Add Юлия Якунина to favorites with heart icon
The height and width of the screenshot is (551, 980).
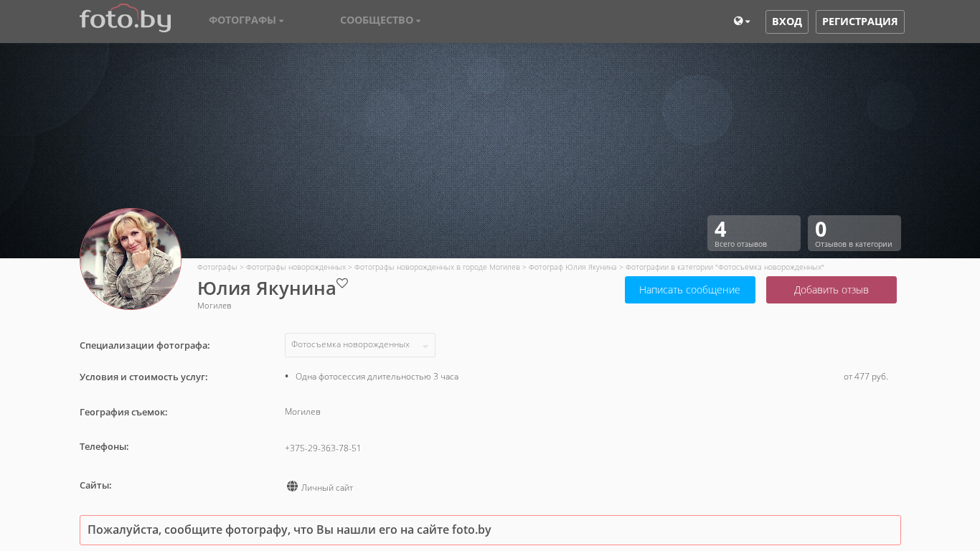(x=342, y=283)
